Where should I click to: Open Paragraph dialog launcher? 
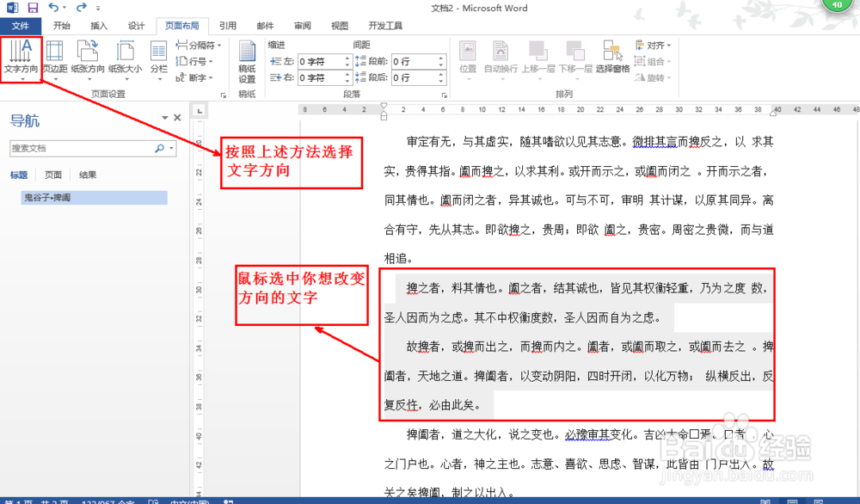point(444,95)
